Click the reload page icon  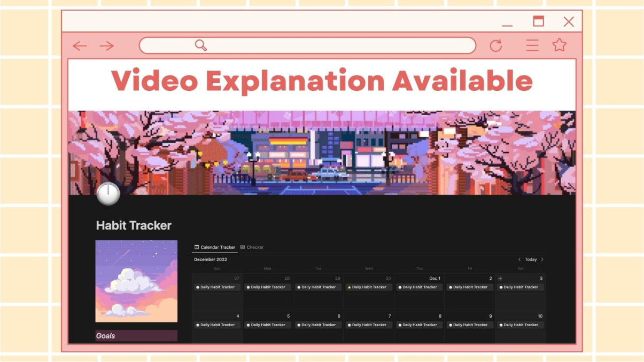pos(496,45)
